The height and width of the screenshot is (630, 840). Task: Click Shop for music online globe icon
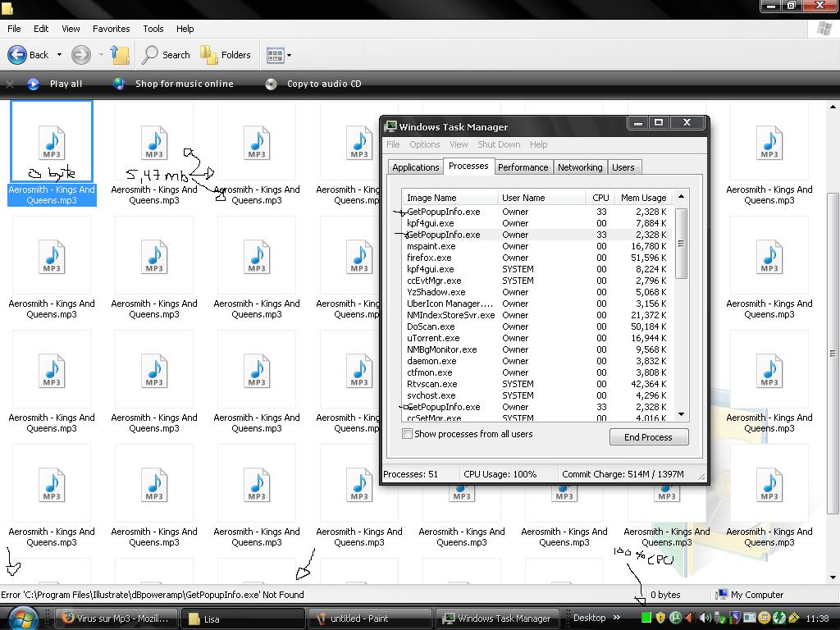[119, 84]
